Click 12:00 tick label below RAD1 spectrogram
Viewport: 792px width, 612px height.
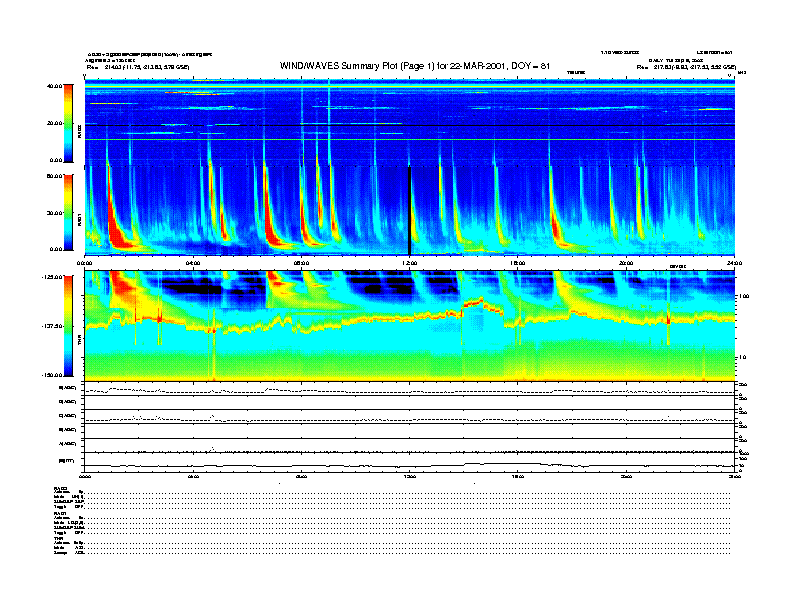(409, 263)
